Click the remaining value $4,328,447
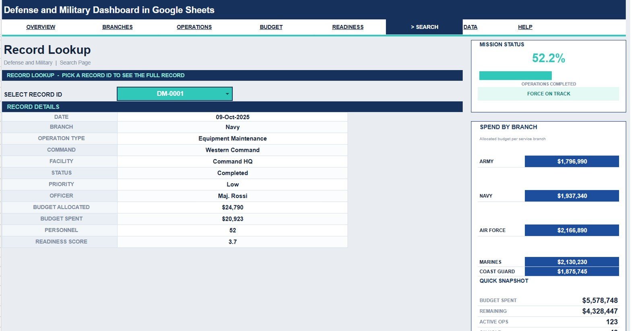The height and width of the screenshot is (331, 644). pyautogui.click(x=600, y=311)
